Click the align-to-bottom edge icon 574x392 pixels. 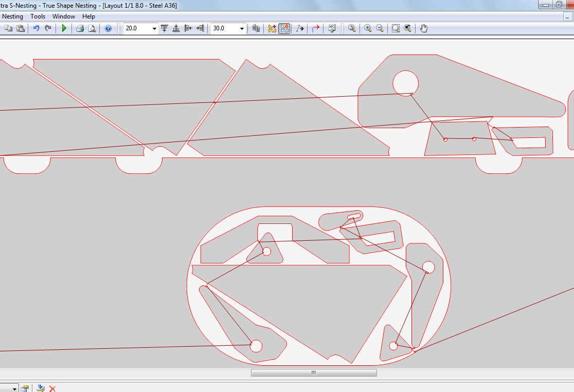tap(176, 28)
